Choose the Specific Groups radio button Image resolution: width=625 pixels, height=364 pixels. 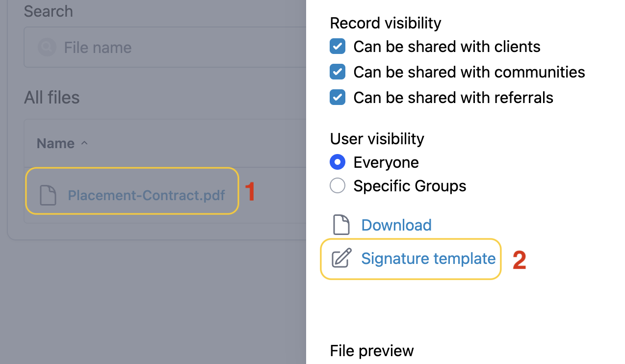[338, 186]
